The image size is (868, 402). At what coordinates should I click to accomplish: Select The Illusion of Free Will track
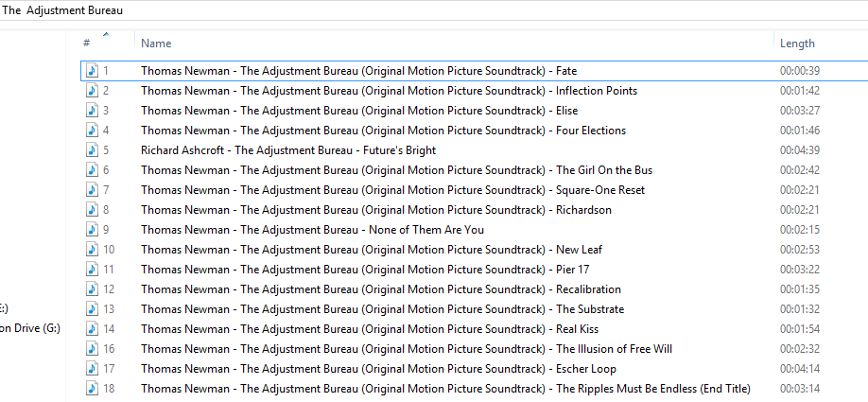(x=407, y=349)
